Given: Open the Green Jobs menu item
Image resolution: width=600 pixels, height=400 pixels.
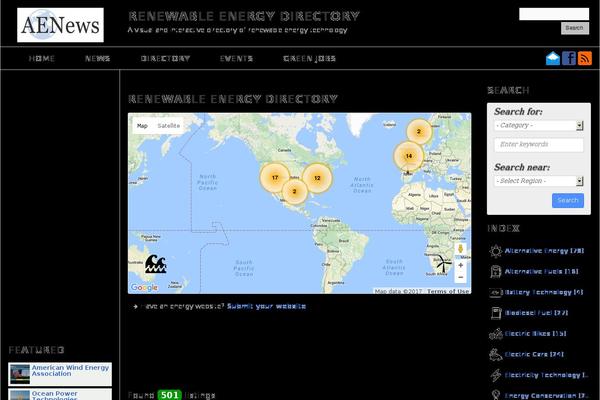Looking at the screenshot, I should tap(310, 59).
